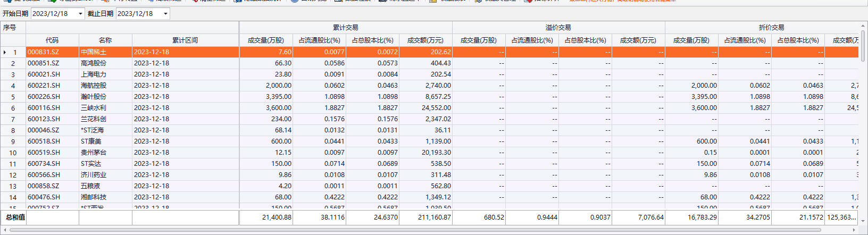Click stock code 600116.SH 三峡水利
Screen dimensions: 868x235
44,108
